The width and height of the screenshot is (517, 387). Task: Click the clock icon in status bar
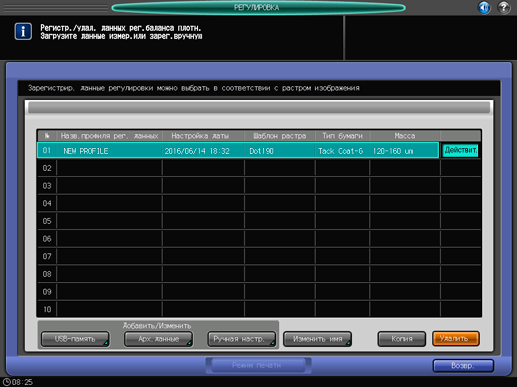coord(6,382)
